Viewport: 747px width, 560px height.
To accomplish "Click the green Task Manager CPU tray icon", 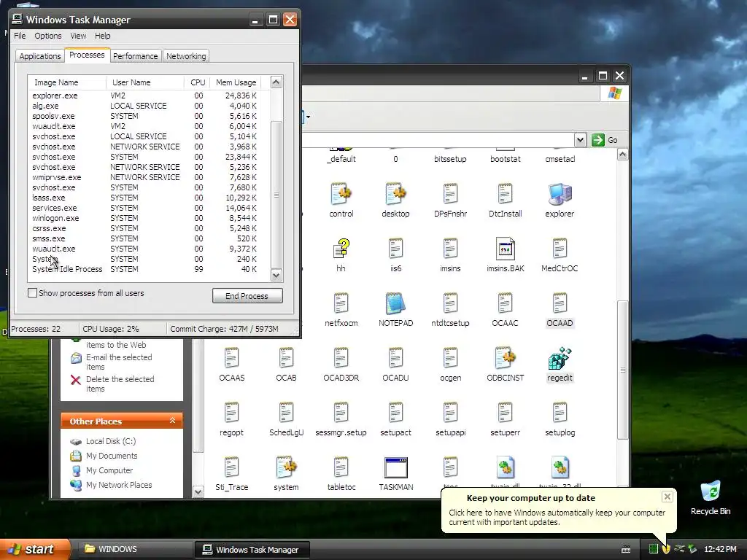I will click(x=653, y=549).
